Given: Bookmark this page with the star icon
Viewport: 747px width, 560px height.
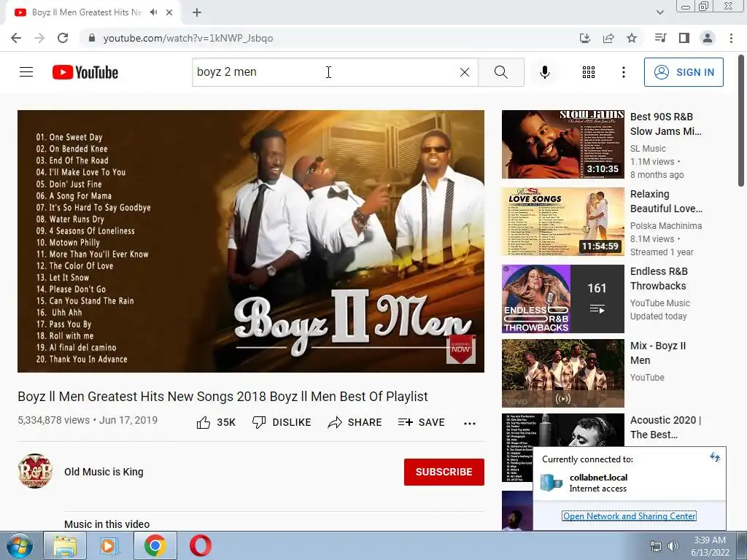Looking at the screenshot, I should [632, 38].
